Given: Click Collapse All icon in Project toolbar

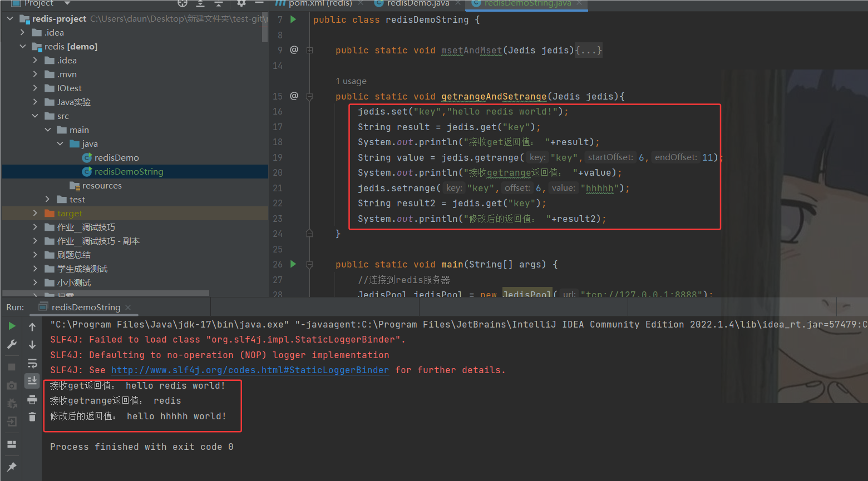Looking at the screenshot, I should click(219, 3).
